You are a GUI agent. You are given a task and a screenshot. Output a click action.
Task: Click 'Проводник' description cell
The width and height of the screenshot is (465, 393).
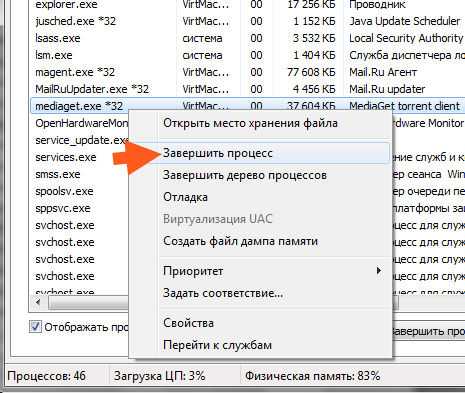(x=377, y=5)
